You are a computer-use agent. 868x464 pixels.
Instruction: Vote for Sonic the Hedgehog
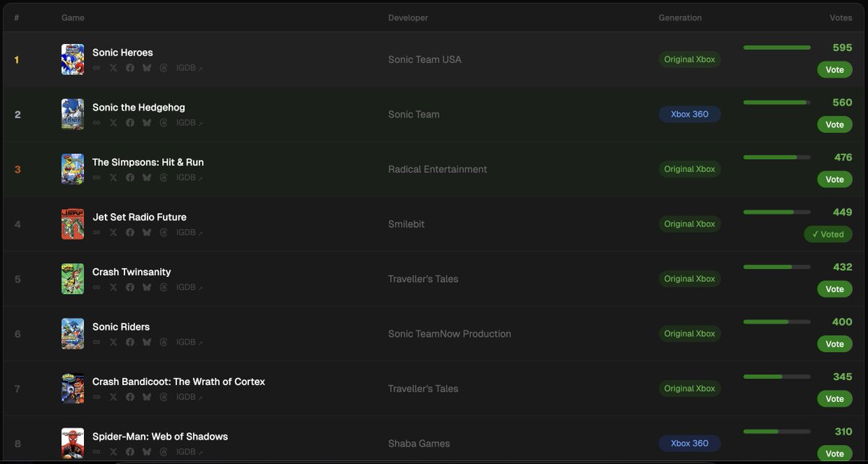[835, 125]
